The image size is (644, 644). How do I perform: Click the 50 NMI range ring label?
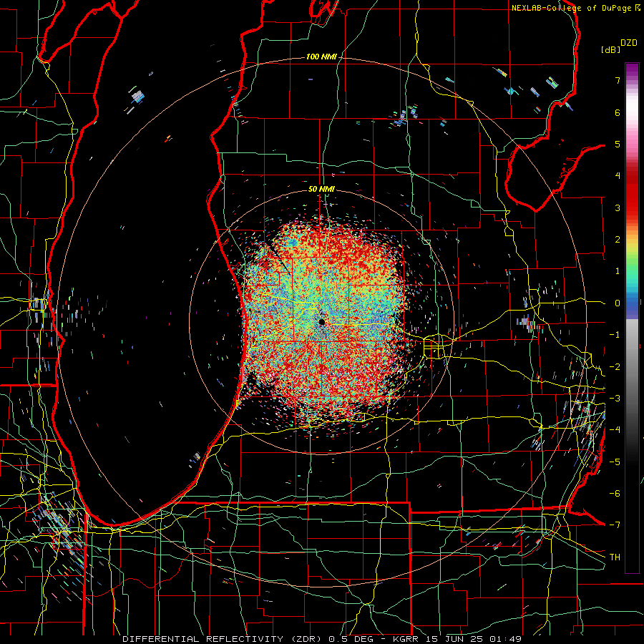321,189
